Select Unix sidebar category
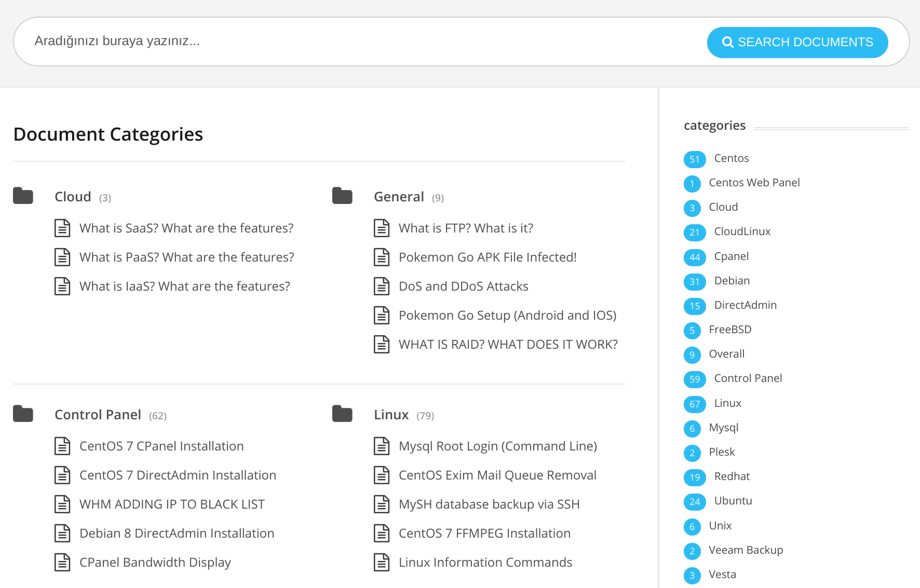Viewport: 920px width, 588px height. (720, 526)
